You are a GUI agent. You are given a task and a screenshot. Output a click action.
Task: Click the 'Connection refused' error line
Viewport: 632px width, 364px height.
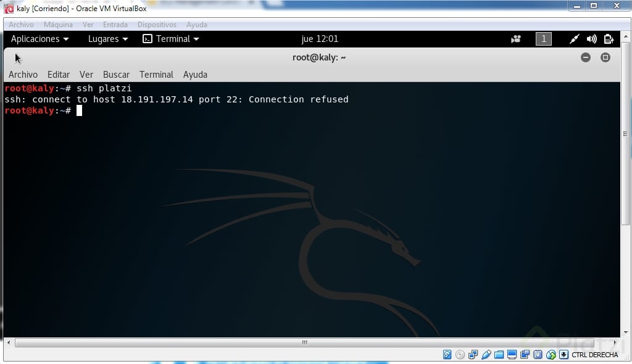pos(177,99)
